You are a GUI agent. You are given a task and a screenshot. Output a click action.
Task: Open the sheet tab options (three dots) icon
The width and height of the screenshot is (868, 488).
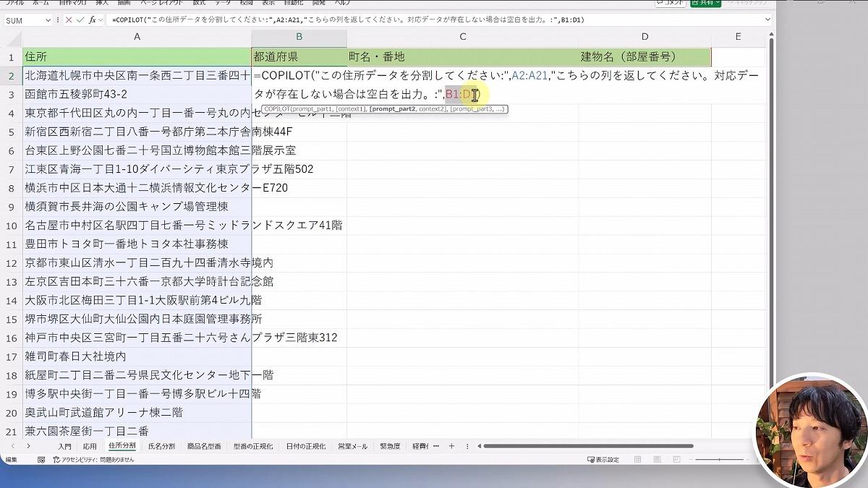point(435,446)
